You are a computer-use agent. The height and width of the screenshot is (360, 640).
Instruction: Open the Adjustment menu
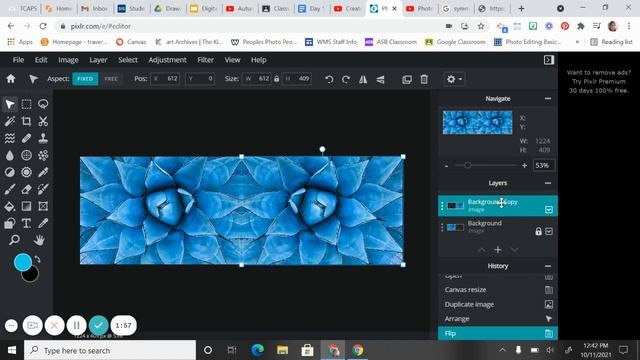(167, 60)
